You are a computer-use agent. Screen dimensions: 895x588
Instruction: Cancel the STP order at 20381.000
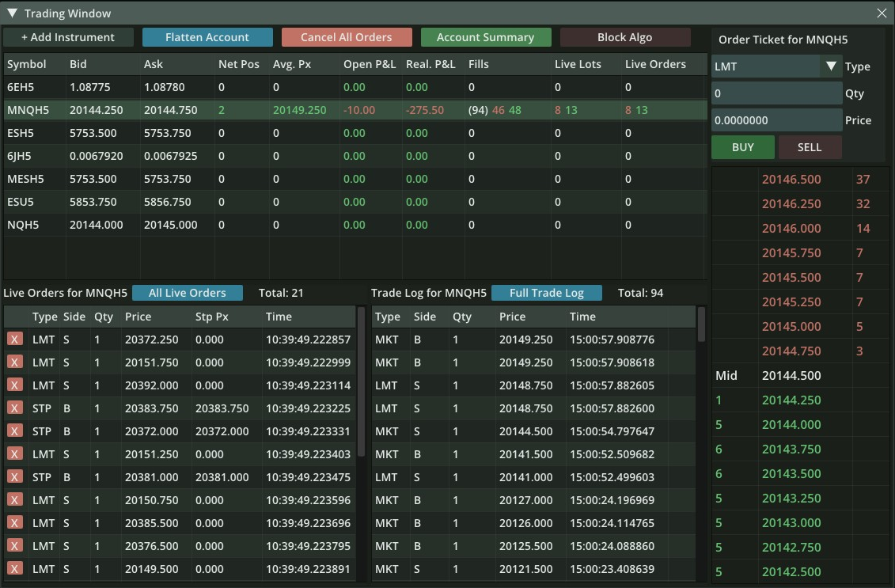13,477
